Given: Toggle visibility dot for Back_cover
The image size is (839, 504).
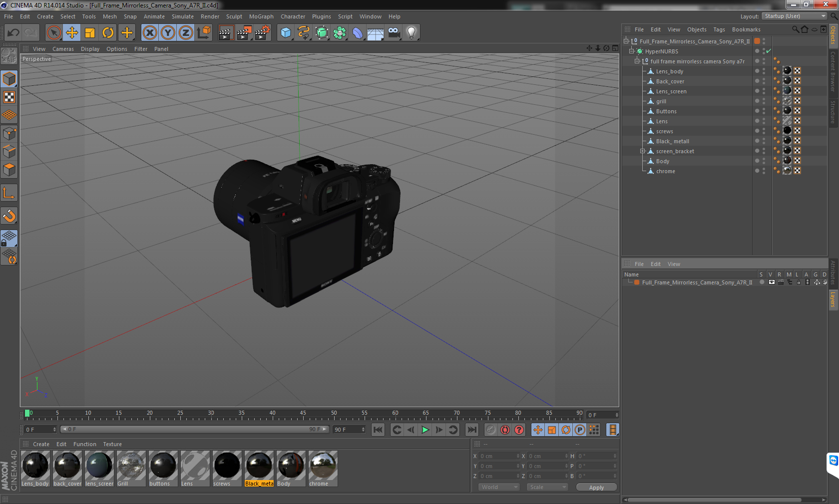Looking at the screenshot, I should pos(757,80).
